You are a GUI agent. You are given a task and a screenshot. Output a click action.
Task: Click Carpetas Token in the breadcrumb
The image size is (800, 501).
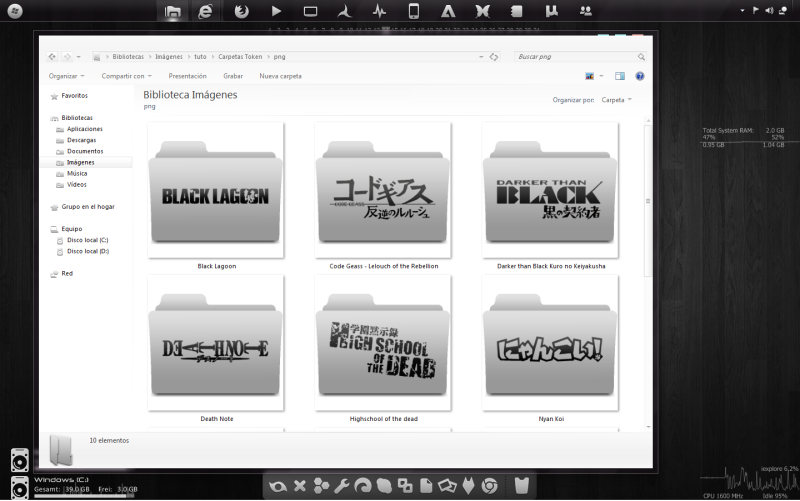tap(240, 57)
